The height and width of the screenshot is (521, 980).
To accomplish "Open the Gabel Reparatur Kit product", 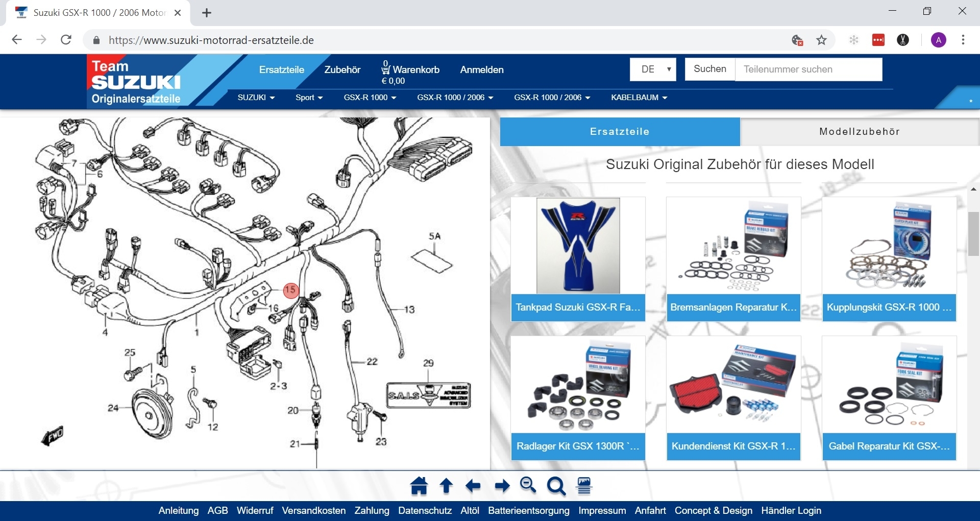I will tap(889, 398).
